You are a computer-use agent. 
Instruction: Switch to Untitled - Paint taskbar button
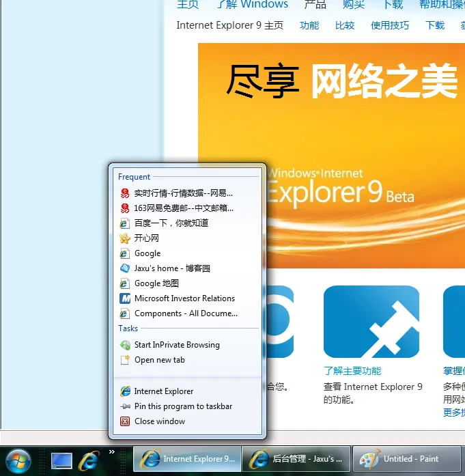(x=407, y=459)
